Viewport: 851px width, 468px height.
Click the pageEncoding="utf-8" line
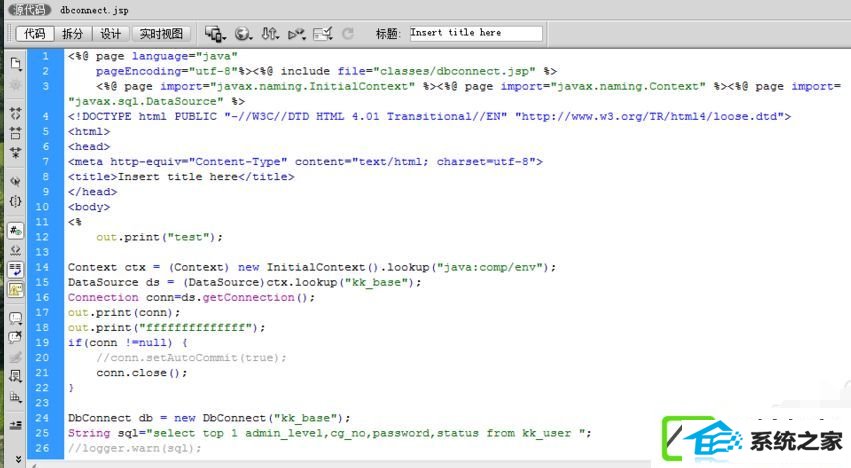tap(326, 71)
